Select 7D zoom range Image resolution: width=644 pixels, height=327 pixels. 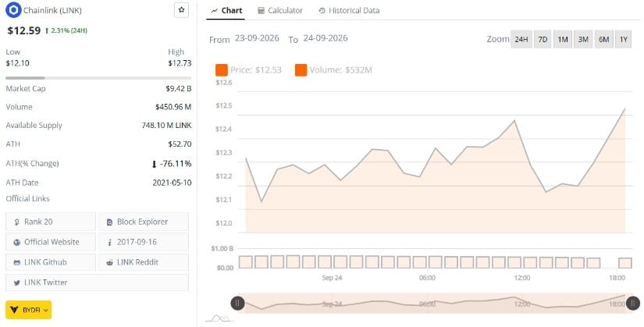(x=543, y=40)
